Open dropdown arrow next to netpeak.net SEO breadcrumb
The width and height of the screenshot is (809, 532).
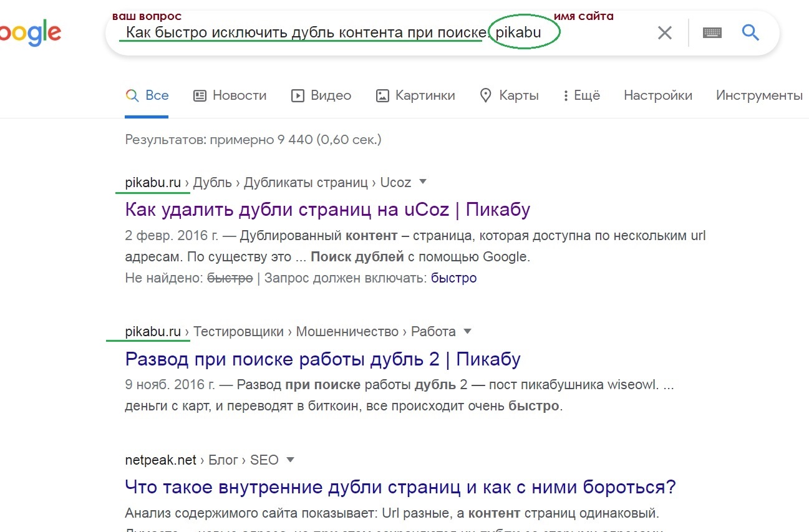[289, 460]
